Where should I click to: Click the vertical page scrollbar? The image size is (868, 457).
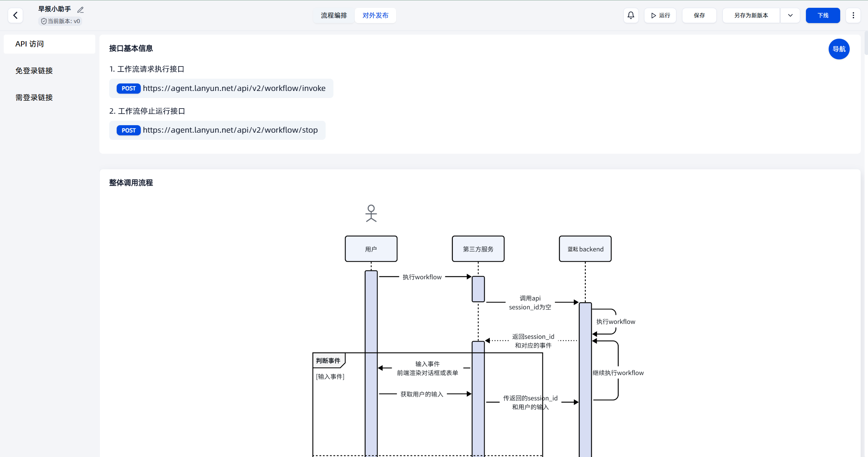(866, 42)
